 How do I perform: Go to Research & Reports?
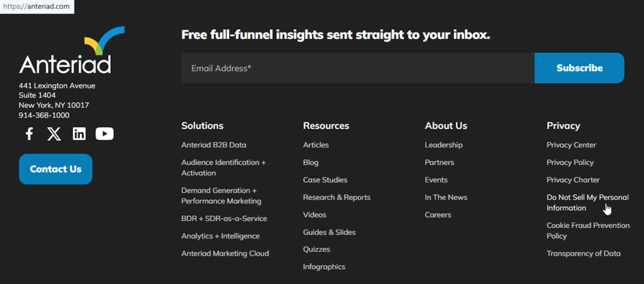tap(336, 197)
